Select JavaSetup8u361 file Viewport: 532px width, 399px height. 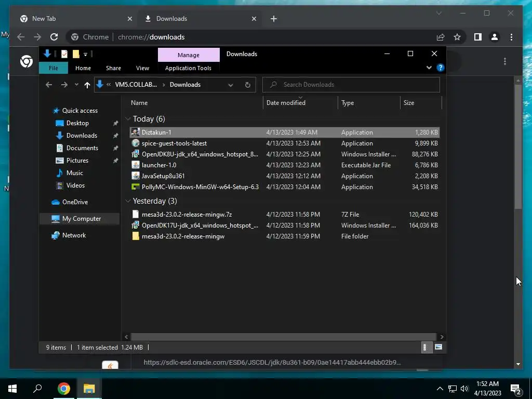click(284, 176)
